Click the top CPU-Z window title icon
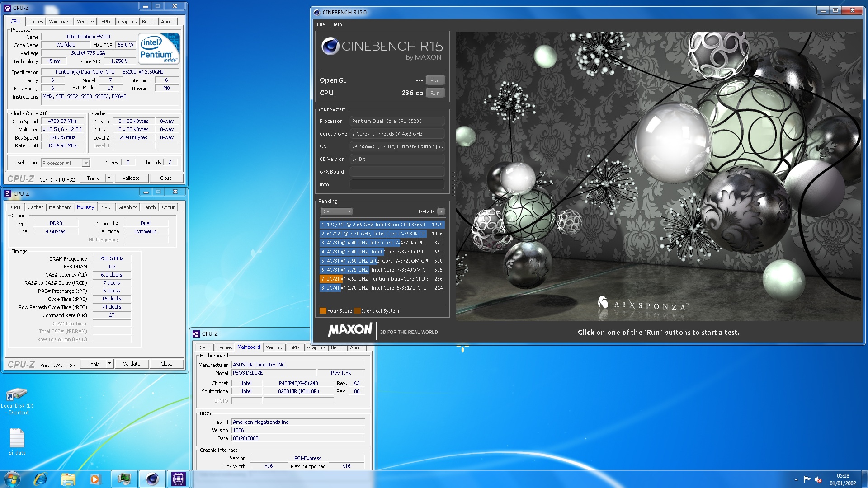This screenshot has width=868, height=488. tap(7, 8)
